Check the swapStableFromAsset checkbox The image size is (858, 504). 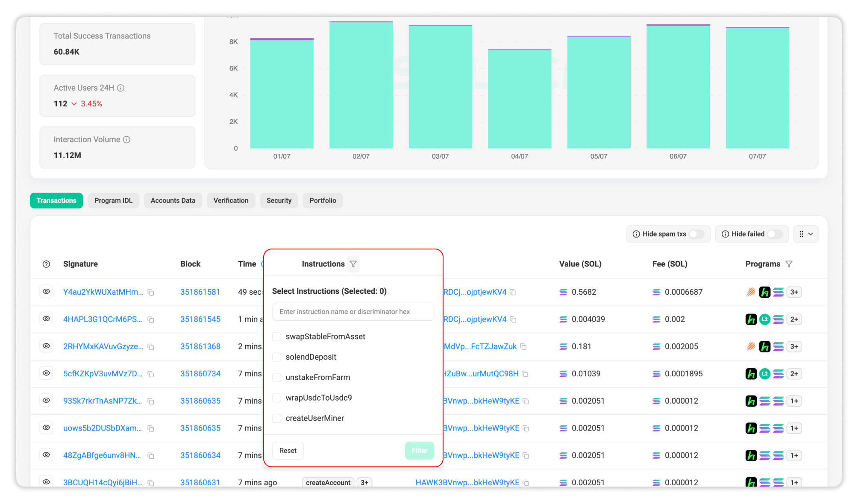tap(277, 337)
